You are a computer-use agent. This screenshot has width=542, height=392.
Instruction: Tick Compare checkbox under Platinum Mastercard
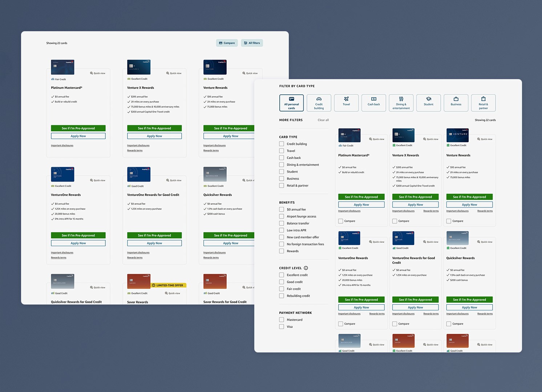click(340, 221)
